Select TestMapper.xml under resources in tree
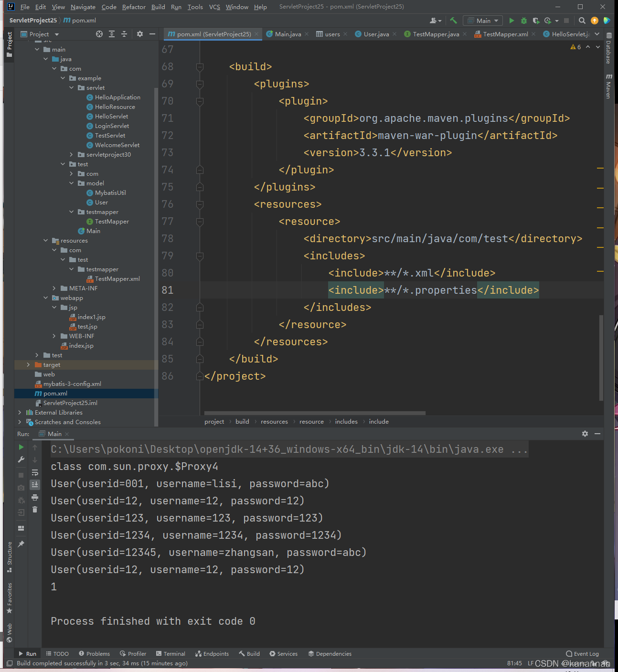The height and width of the screenshot is (672, 618). (x=117, y=279)
